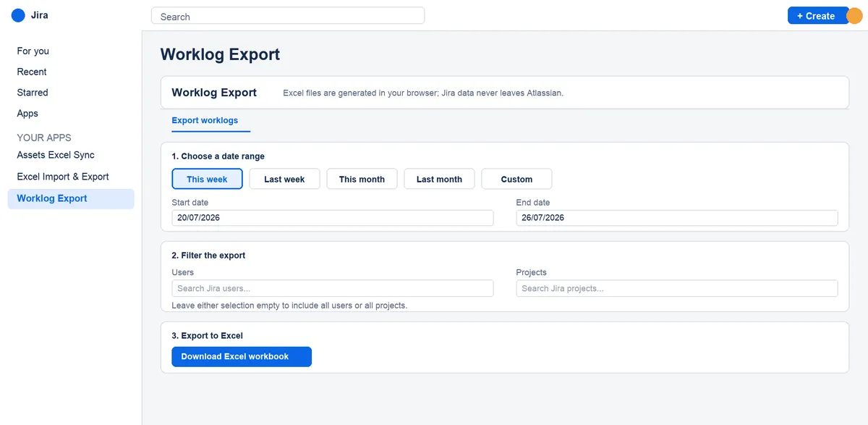Open For you in sidebar
The width and height of the screenshot is (868, 425).
pos(33,51)
